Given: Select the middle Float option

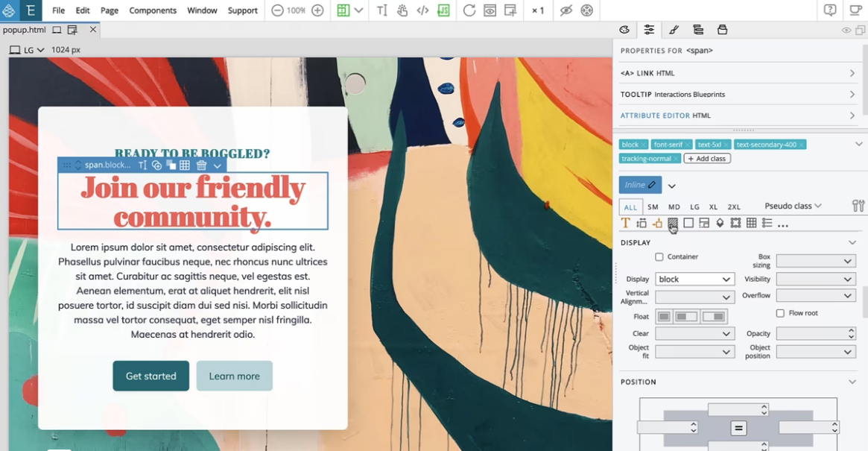Looking at the screenshot, I should pos(687,316).
